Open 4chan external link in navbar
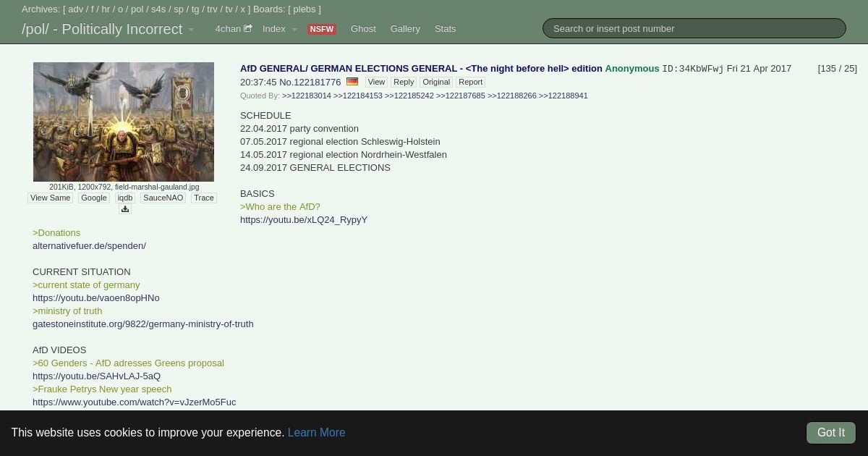This screenshot has width=868, height=456. tap(233, 29)
